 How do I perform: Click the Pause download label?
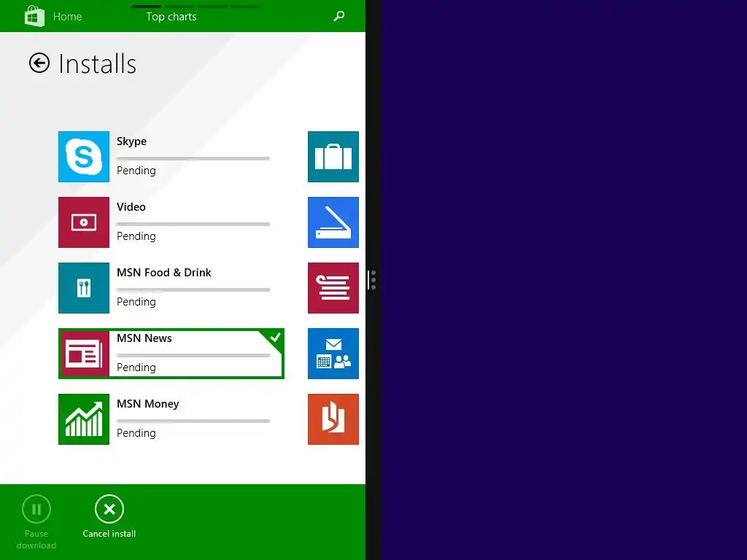(36, 540)
